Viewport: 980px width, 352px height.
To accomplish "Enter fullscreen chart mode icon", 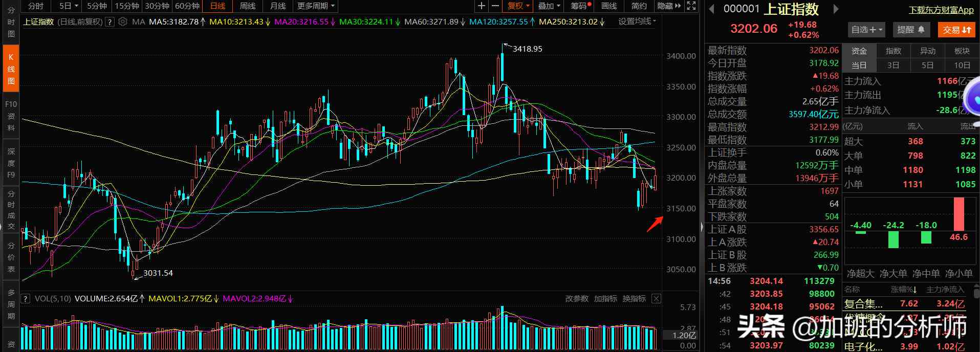I will pos(691,6).
